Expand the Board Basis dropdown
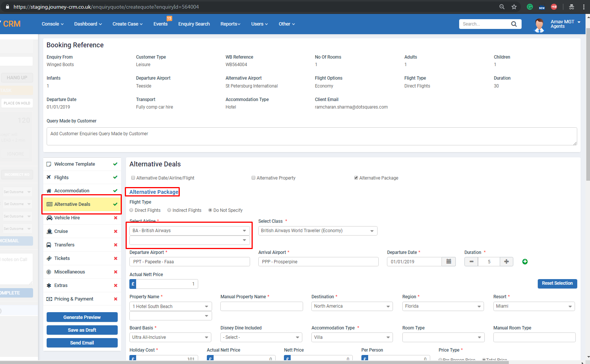This screenshot has width=590, height=364. coord(170,337)
